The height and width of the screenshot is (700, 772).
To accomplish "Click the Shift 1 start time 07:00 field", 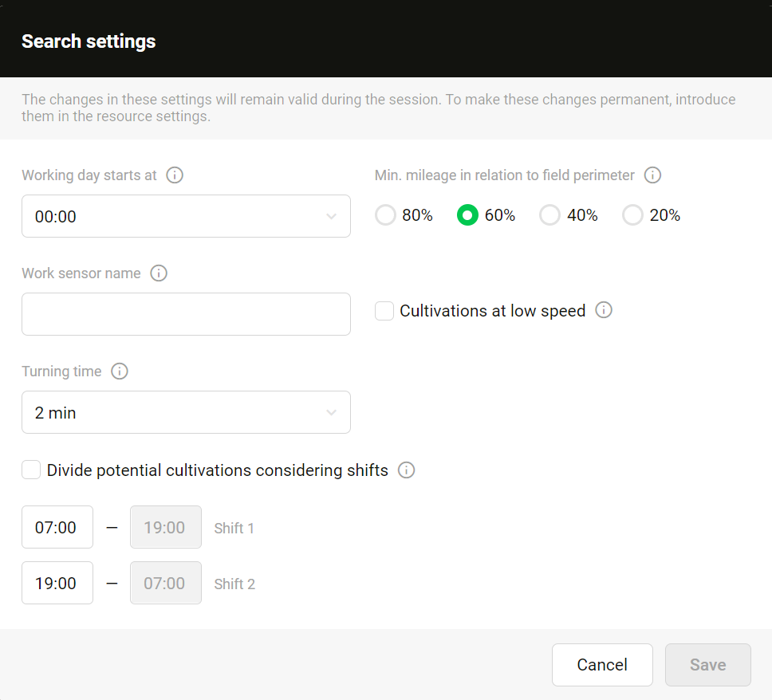I will pyautogui.click(x=57, y=527).
